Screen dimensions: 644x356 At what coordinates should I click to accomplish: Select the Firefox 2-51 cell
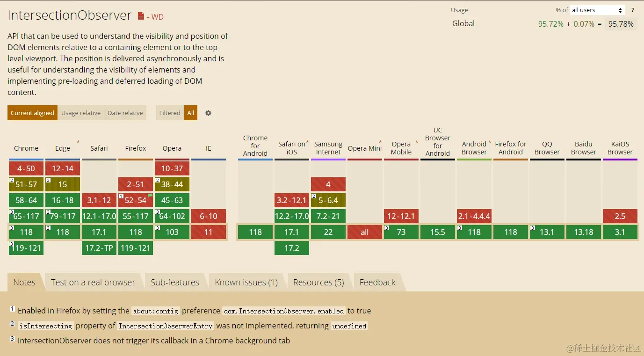tap(136, 184)
